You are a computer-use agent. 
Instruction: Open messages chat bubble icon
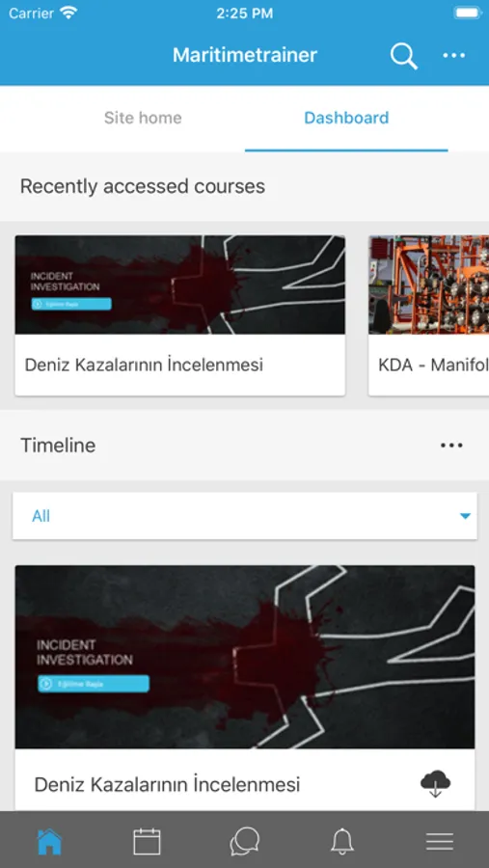(x=244, y=841)
